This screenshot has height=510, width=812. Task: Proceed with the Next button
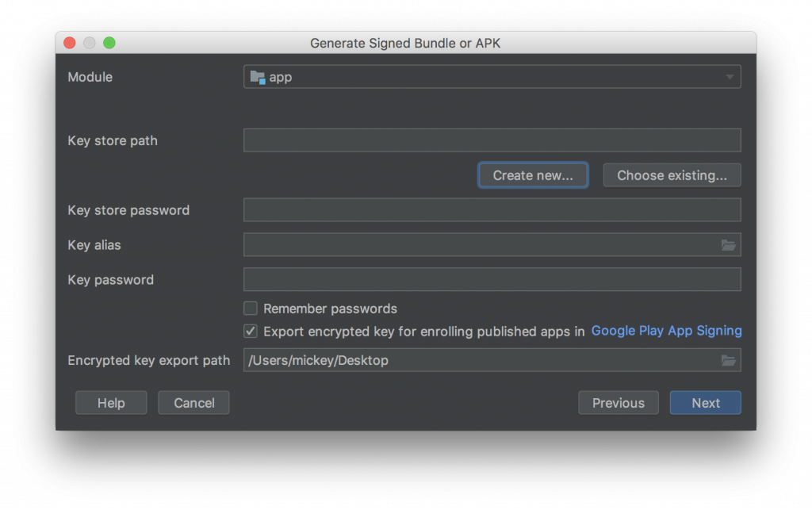click(705, 403)
